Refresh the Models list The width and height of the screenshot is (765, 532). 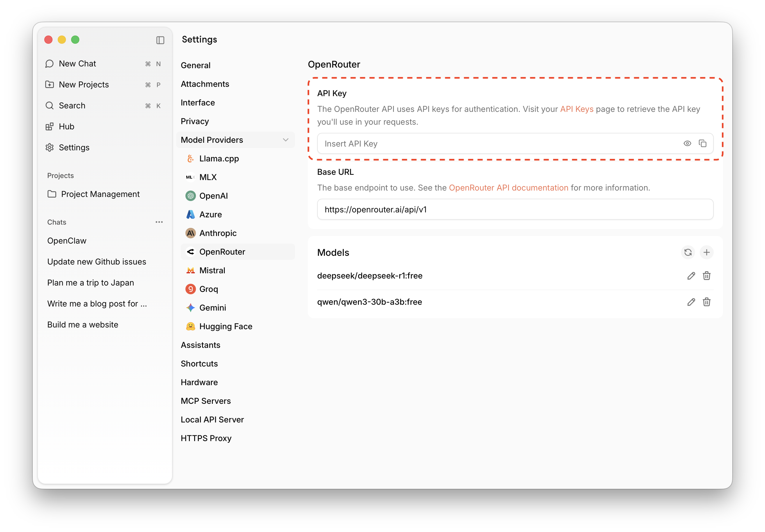click(688, 252)
